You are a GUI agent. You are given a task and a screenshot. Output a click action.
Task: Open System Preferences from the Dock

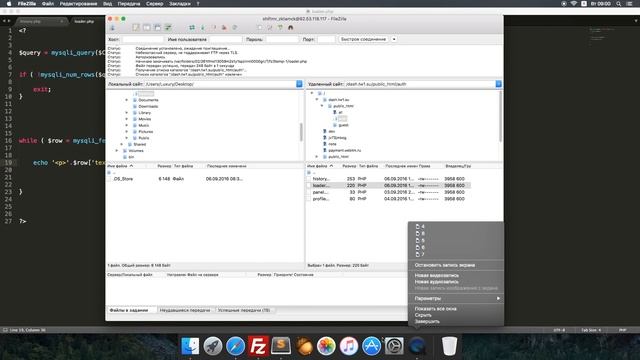[x=394, y=346]
